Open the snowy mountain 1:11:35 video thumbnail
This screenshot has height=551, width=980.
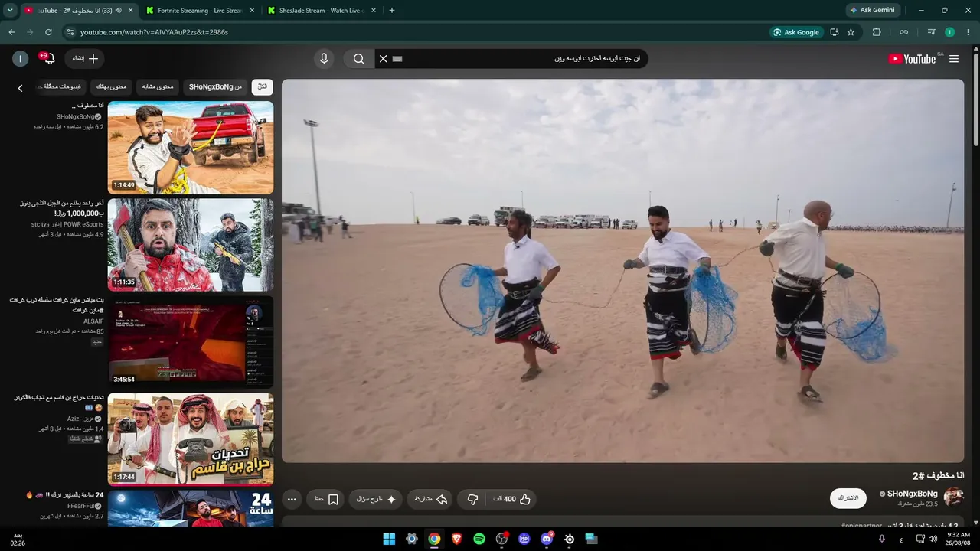coord(191,245)
